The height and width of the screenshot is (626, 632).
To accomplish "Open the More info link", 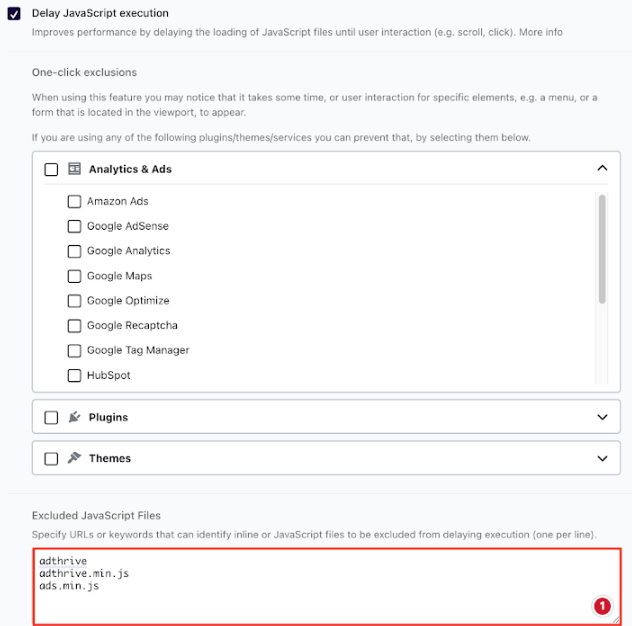I will coord(541,32).
